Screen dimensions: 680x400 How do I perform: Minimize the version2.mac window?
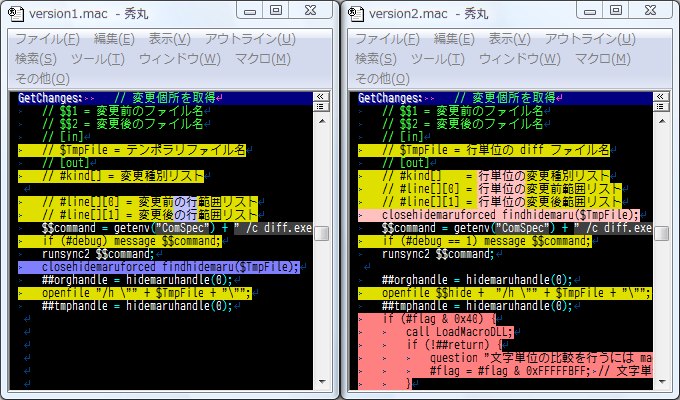coord(590,11)
